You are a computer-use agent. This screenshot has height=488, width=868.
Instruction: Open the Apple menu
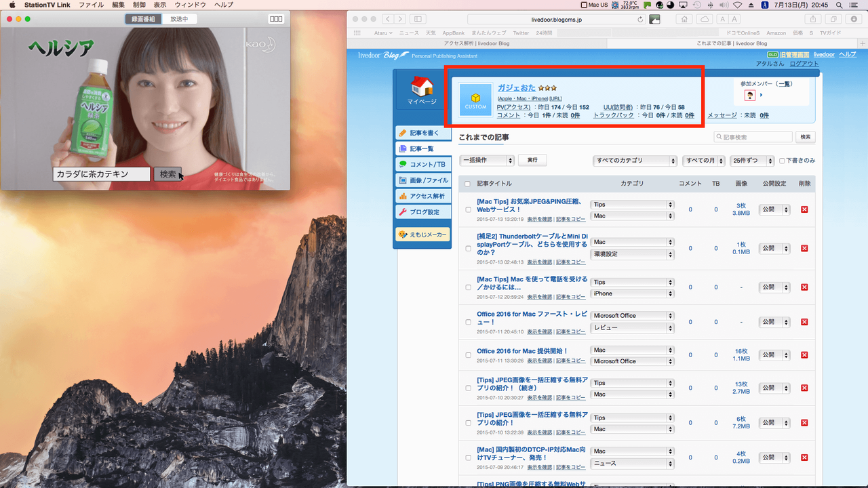(x=12, y=5)
